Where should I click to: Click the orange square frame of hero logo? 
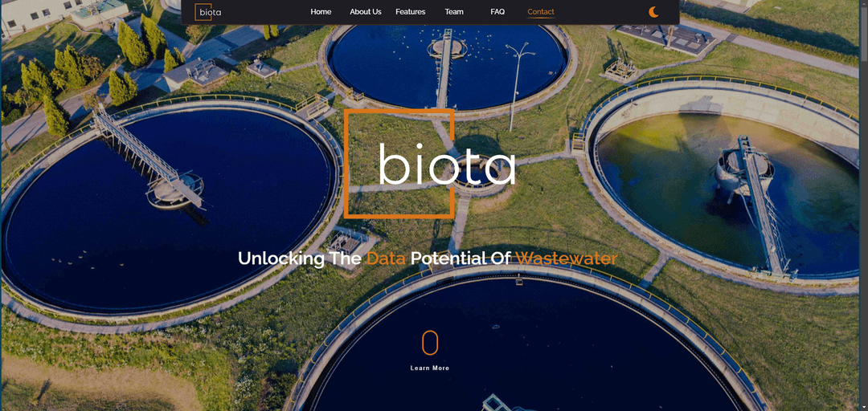pyautogui.click(x=399, y=163)
